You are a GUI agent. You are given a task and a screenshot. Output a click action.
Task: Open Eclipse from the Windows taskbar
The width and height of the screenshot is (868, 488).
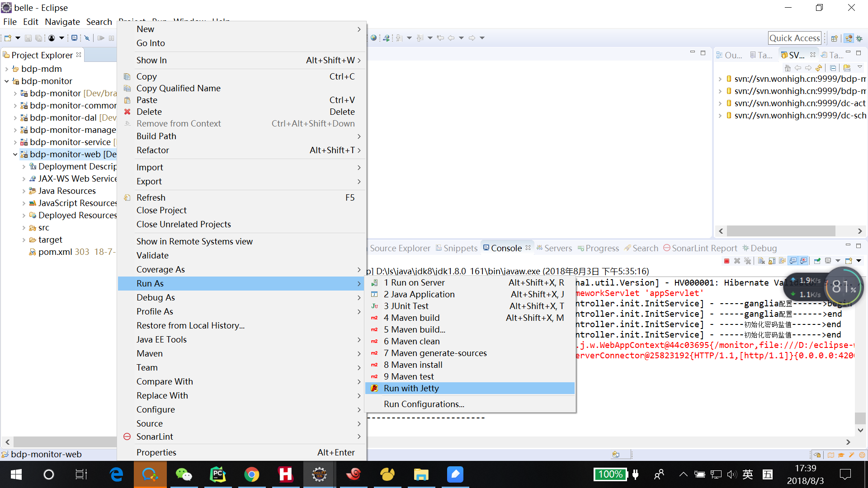[x=319, y=474]
